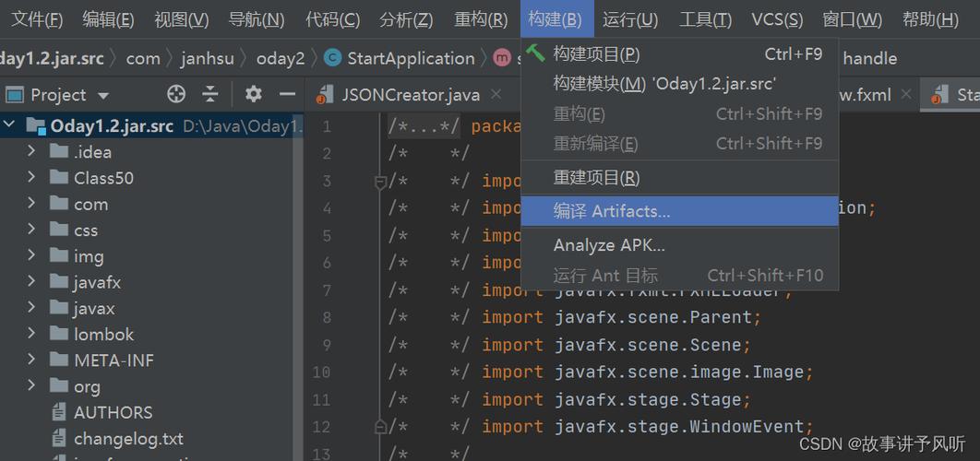980x461 pixels.
Task: Click the com breadcrumb segment
Action: [143, 58]
